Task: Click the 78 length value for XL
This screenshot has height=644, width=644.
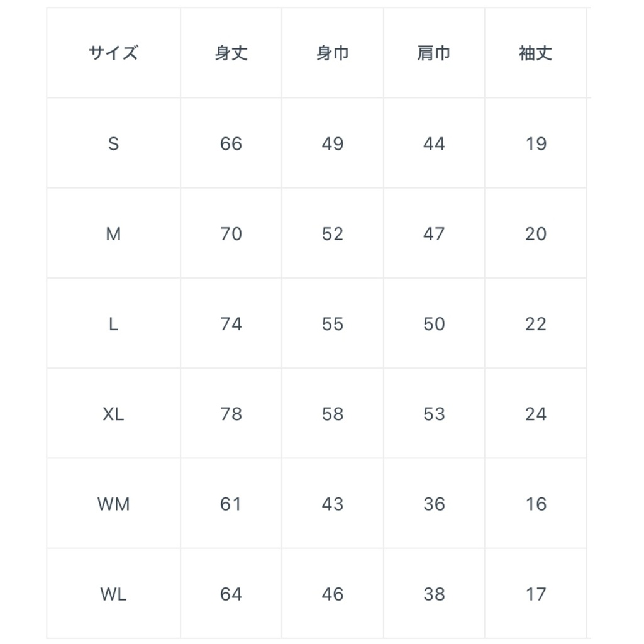Action: coord(231,414)
